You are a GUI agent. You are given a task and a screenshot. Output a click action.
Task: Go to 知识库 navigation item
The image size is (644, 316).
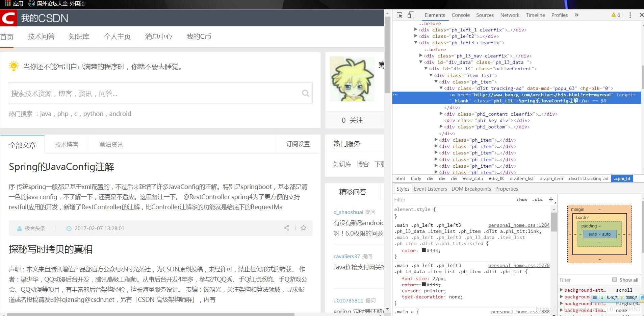pyautogui.click(x=79, y=37)
